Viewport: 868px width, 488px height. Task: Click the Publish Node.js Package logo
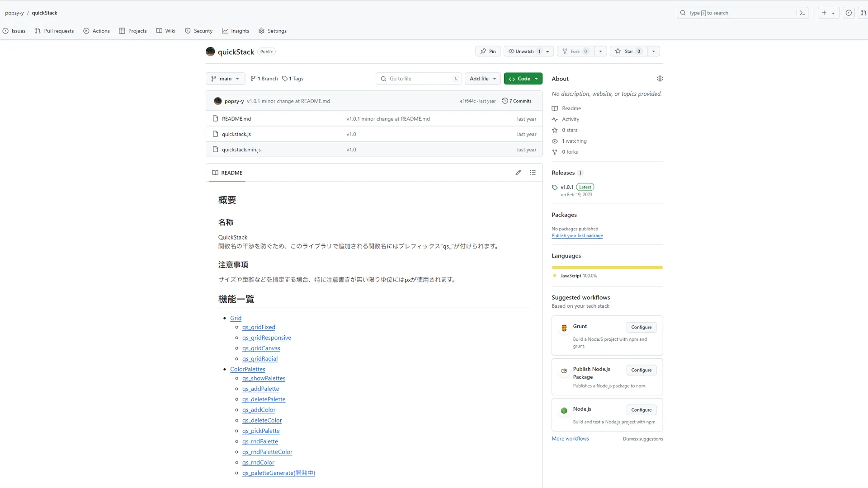tap(564, 371)
